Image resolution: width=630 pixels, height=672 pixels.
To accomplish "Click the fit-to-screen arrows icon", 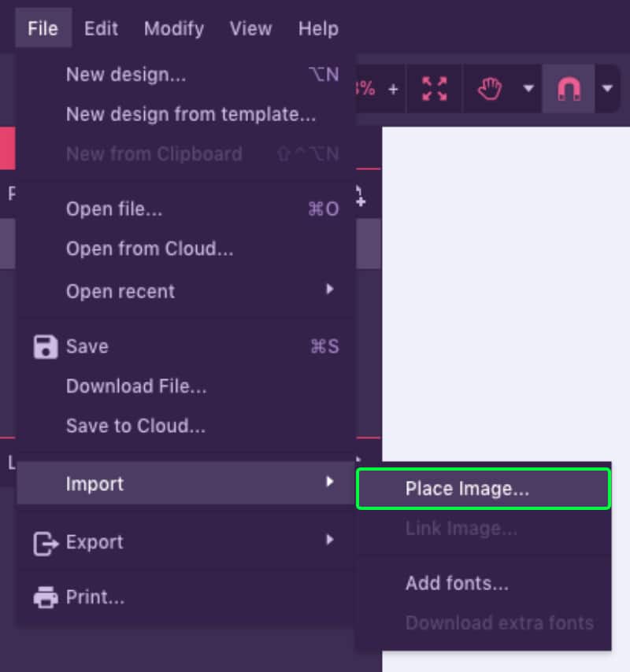I will (434, 89).
